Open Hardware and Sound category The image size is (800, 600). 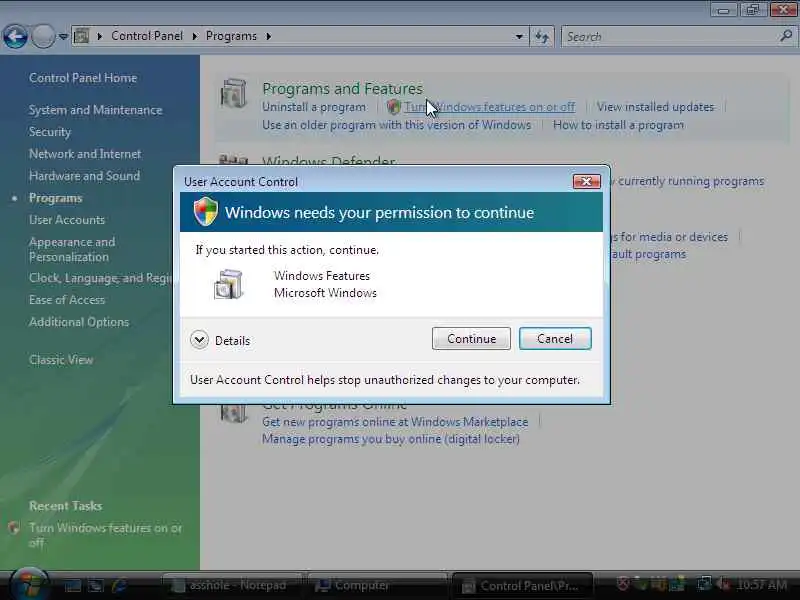point(84,176)
